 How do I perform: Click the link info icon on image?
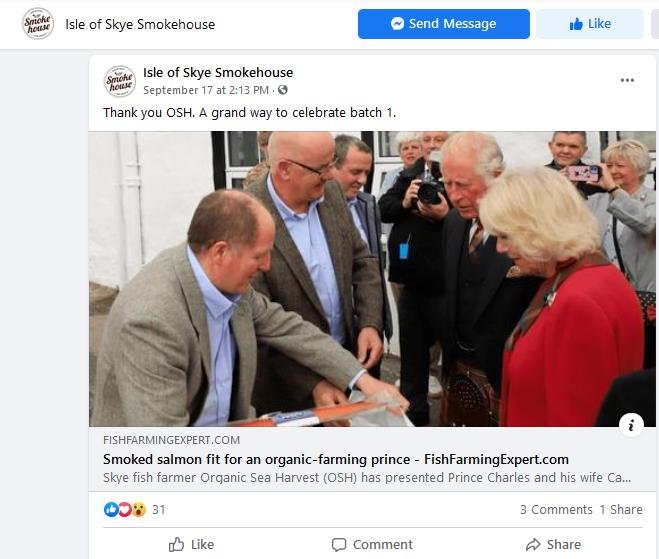(x=631, y=426)
